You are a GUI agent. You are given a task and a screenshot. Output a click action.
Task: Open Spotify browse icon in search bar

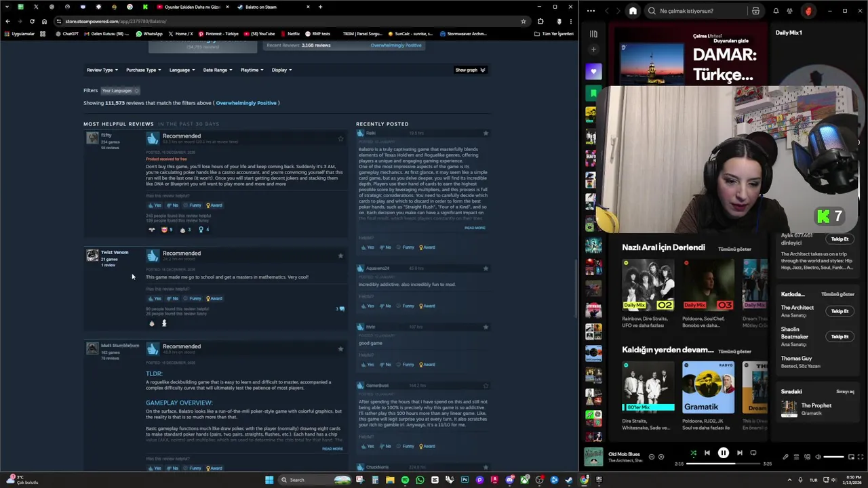click(755, 11)
